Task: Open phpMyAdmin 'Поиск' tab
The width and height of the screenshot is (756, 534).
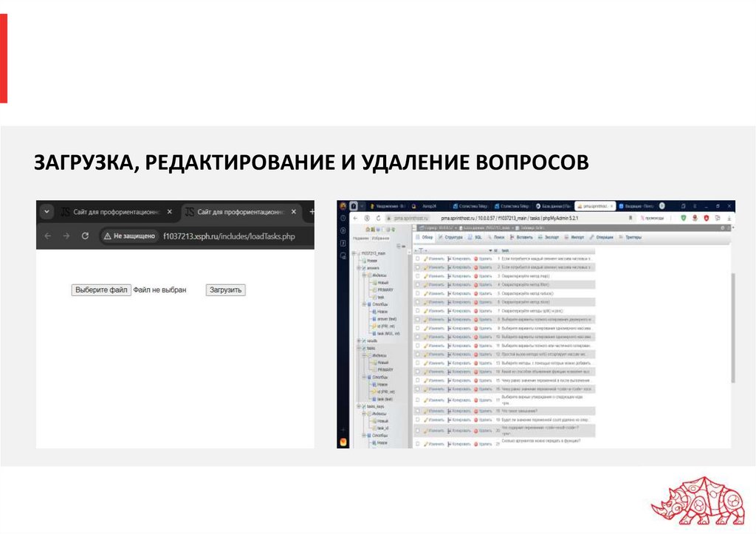Action: tap(496, 237)
